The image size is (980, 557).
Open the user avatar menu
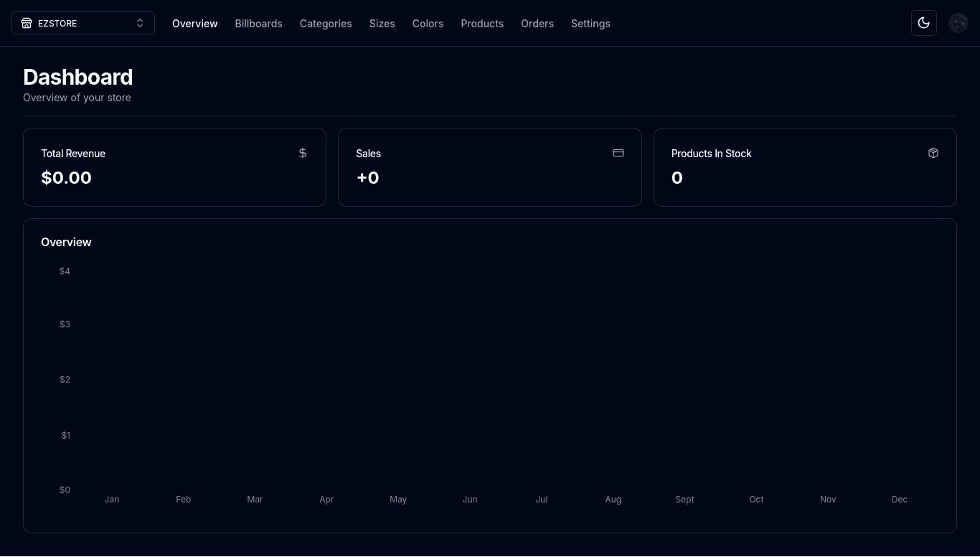[x=958, y=22]
